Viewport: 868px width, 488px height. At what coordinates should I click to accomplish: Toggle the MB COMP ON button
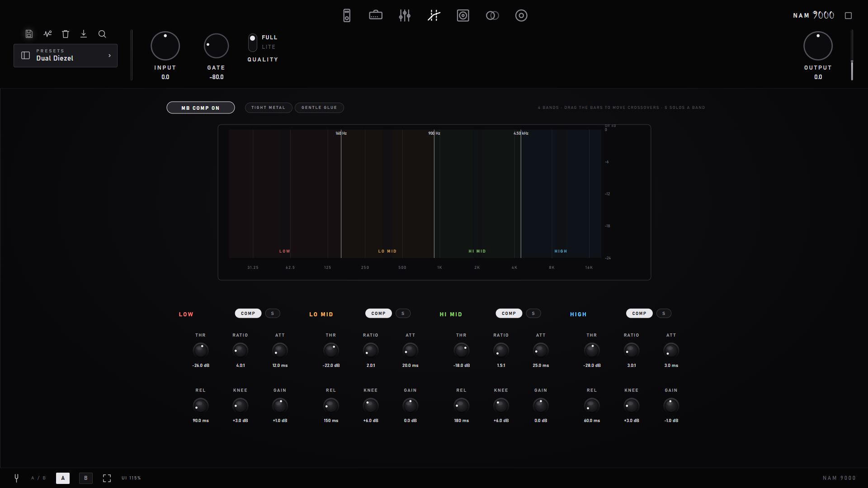pyautogui.click(x=201, y=108)
